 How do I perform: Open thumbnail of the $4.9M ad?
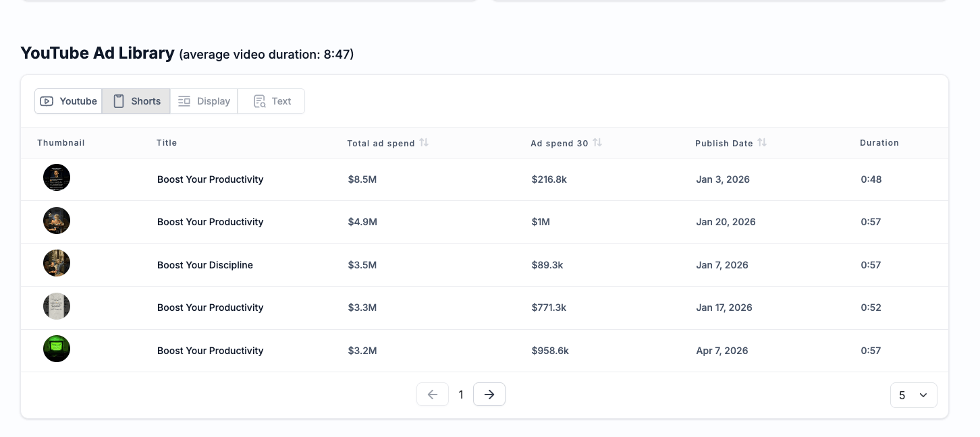[x=57, y=221]
